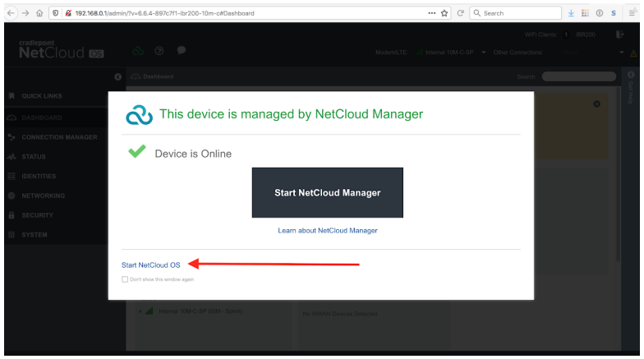644x359 pixels.
Task: Check "Don't show this window again"
Action: (125, 279)
